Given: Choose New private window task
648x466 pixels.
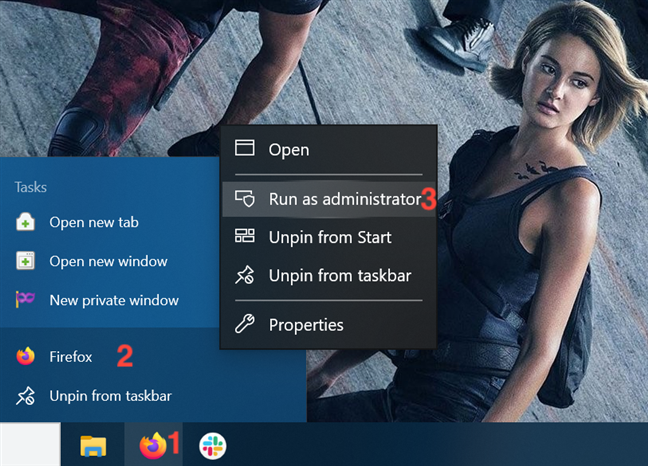Looking at the screenshot, I should tap(110, 300).
